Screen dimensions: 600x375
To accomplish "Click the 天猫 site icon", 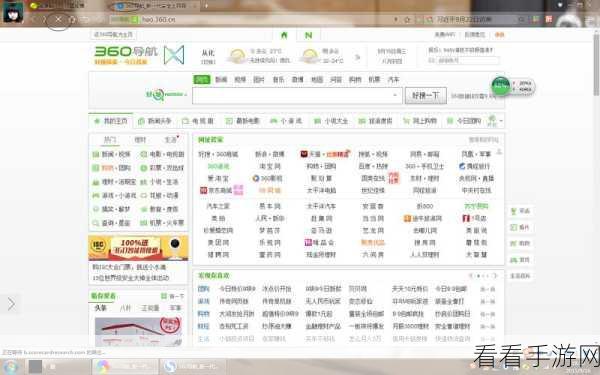I will pos(304,154).
